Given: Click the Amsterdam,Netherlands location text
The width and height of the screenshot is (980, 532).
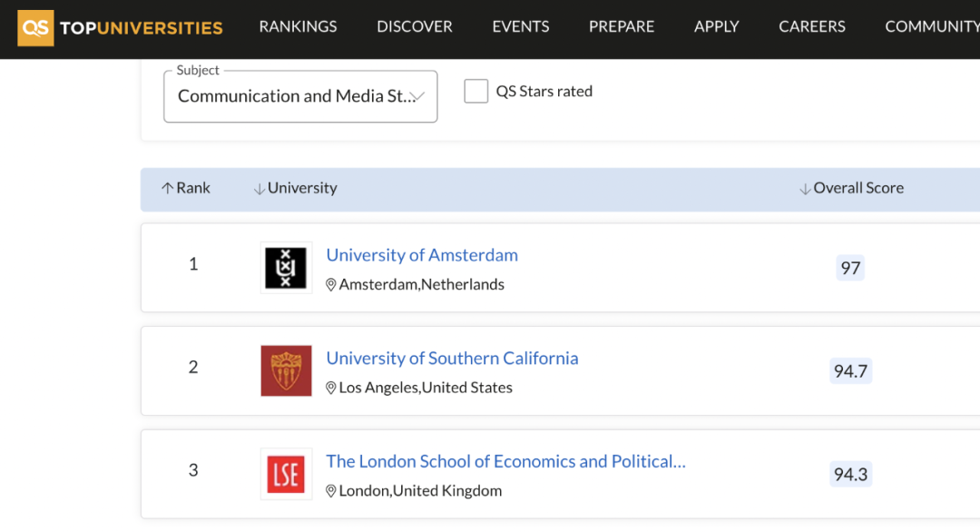Looking at the screenshot, I should pos(422,284).
